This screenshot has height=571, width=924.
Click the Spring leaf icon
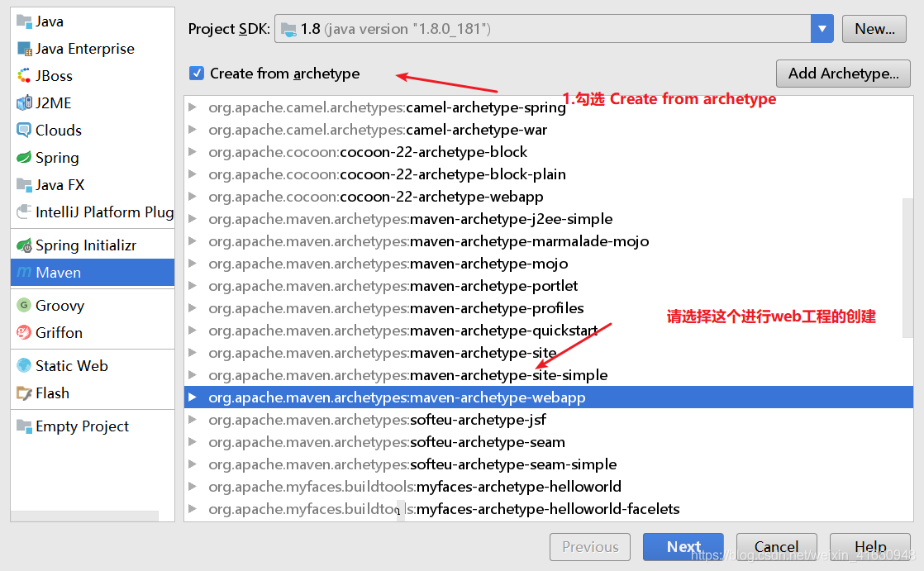(x=24, y=157)
